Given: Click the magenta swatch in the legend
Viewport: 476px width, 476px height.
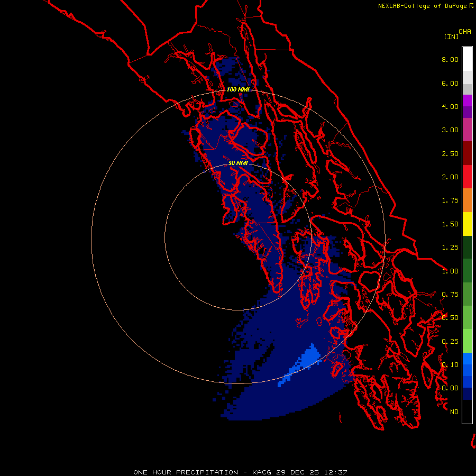Looking at the screenshot, I should [467, 100].
